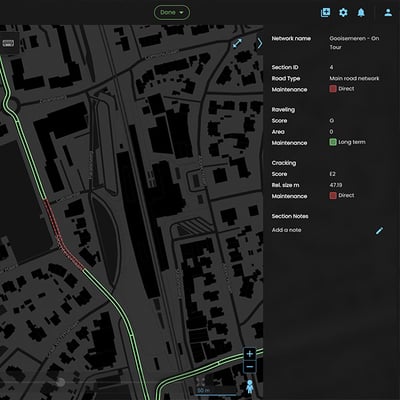Click the 'Raveling' heading

(x=283, y=110)
